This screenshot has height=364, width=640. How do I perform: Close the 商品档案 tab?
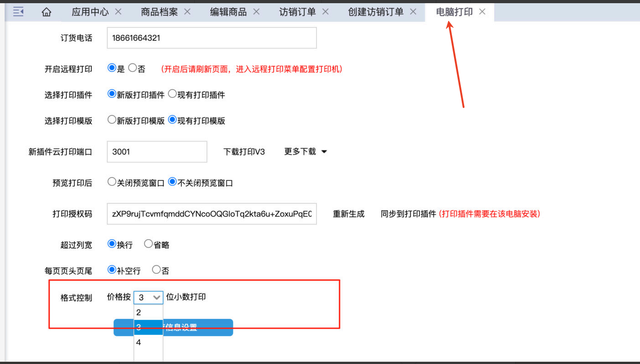187,12
